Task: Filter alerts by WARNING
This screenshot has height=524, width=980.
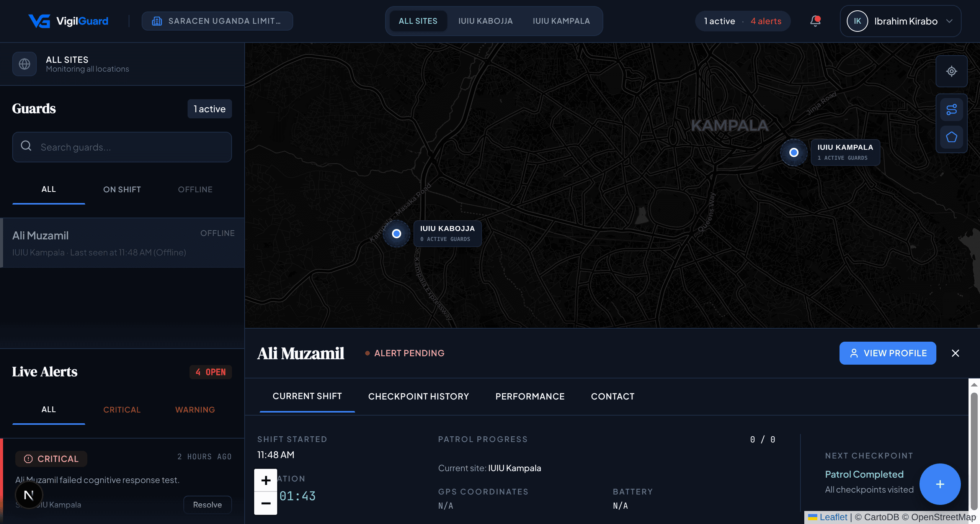Action: pos(195,409)
